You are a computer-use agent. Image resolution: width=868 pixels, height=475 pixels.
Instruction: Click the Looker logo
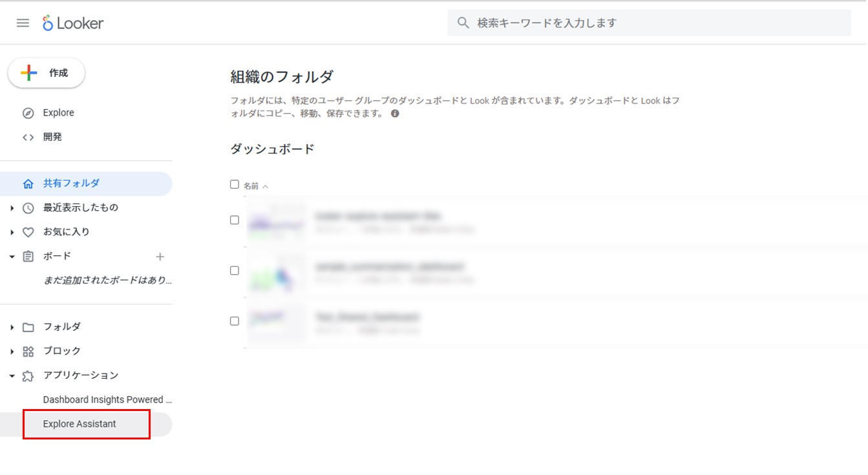coord(73,23)
